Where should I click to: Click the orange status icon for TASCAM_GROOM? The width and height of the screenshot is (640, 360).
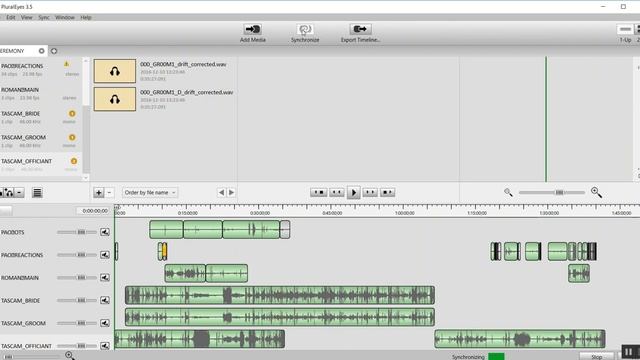(72, 137)
